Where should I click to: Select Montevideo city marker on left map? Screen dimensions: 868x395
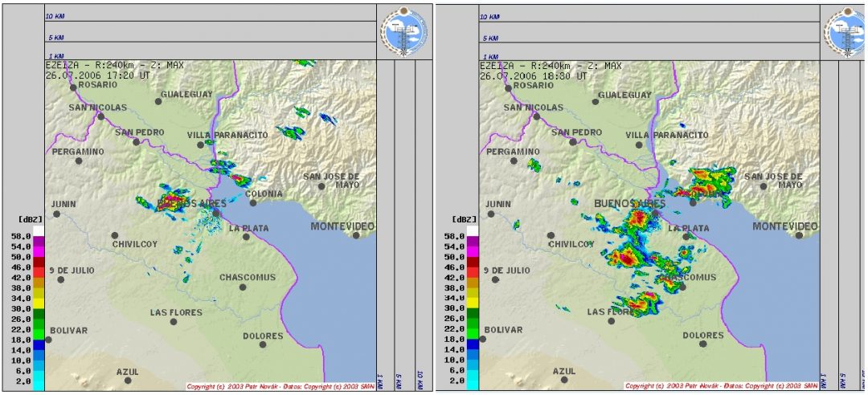[x=355, y=235]
